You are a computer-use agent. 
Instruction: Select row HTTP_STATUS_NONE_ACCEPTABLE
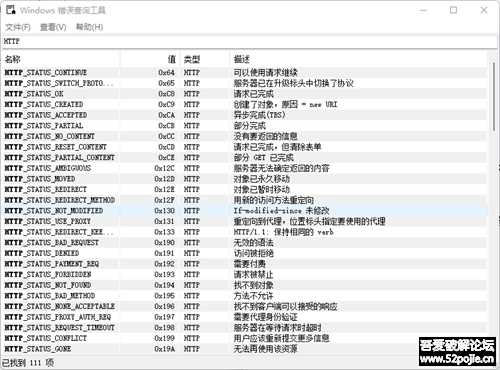(245, 306)
